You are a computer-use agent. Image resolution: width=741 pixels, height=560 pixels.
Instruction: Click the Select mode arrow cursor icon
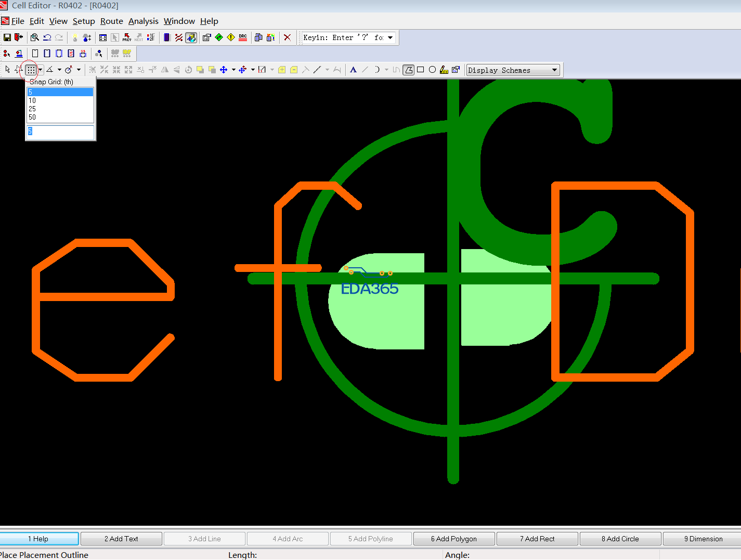point(7,70)
